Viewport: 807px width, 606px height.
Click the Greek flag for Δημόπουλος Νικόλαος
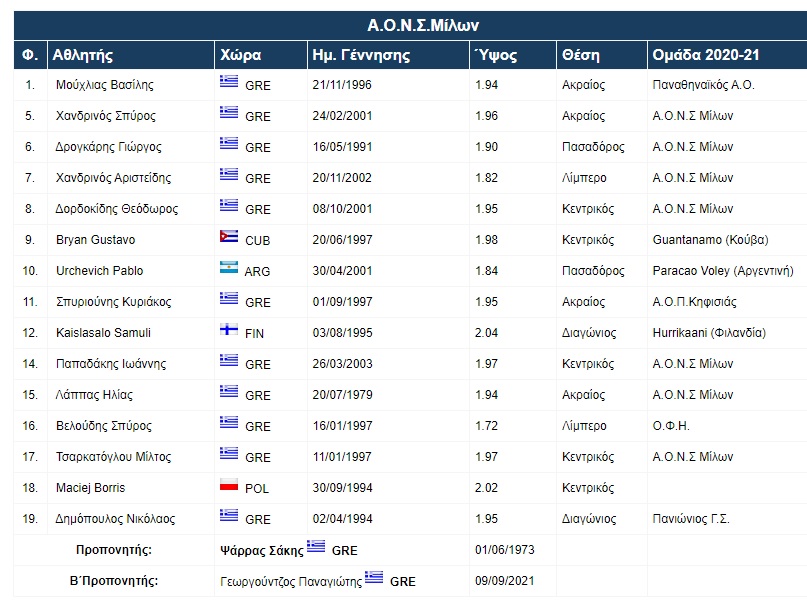pyautogui.click(x=228, y=517)
